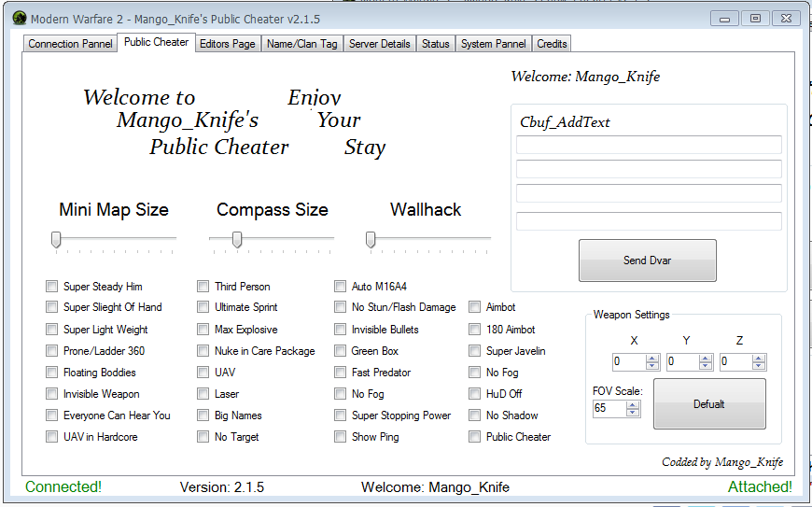Toggle No Shadow checkbox
Screen dimensions: 812x507
[474, 415]
